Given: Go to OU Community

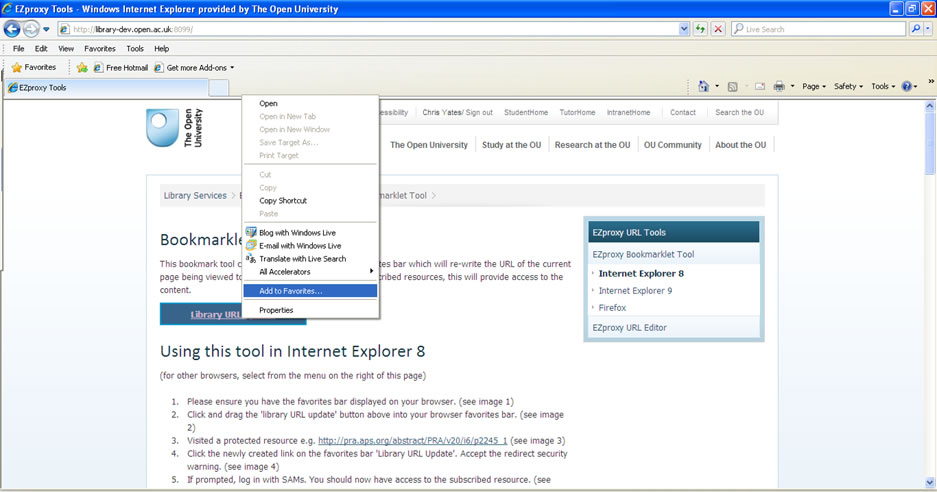Looking at the screenshot, I should [x=672, y=145].
